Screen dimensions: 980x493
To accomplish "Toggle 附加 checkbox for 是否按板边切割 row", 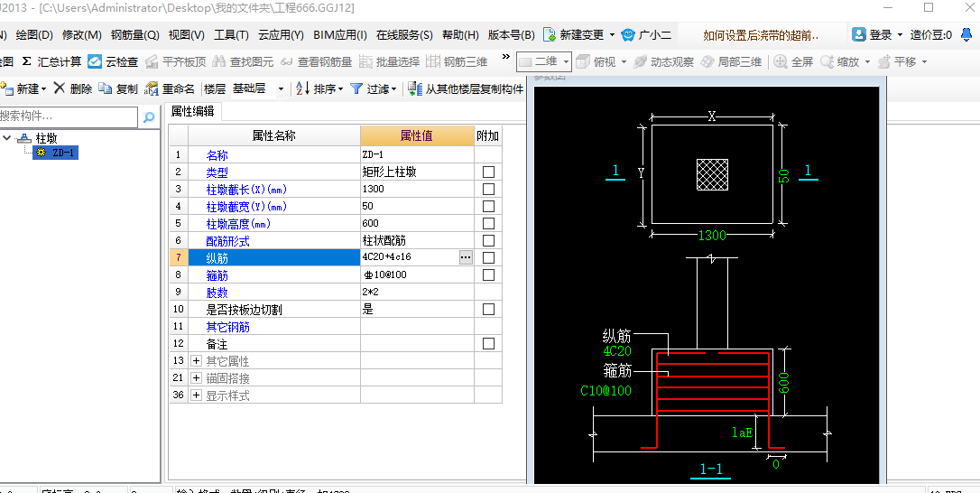I will pos(489,309).
